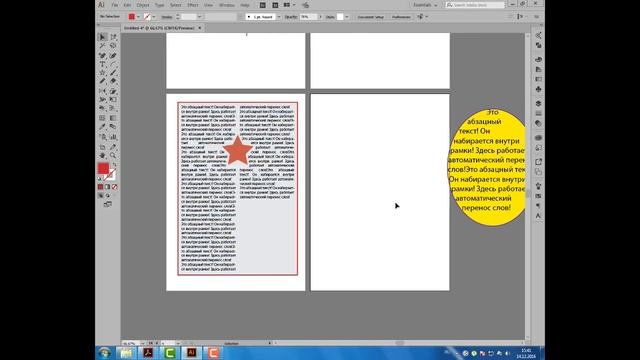This screenshot has width=640, height=360.
Task: Open the Type menu
Action: click(x=160, y=5)
